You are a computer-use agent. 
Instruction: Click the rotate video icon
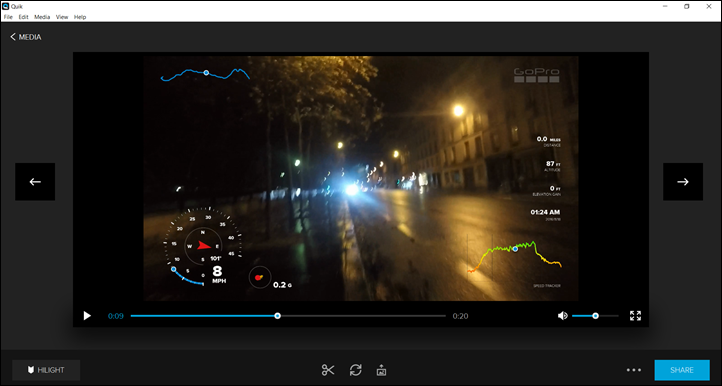click(x=355, y=370)
